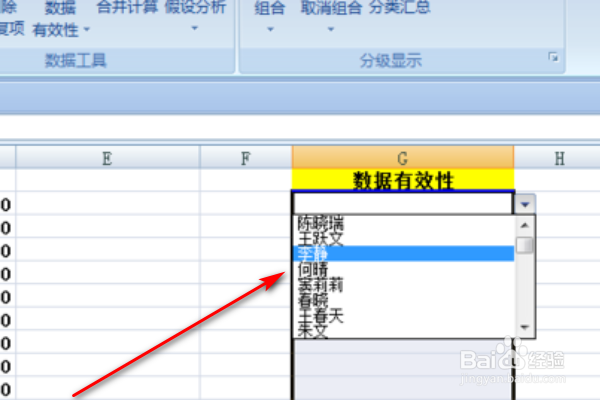Screen dimensions: 600x400
Task: Select column H header
Action: pos(557,157)
